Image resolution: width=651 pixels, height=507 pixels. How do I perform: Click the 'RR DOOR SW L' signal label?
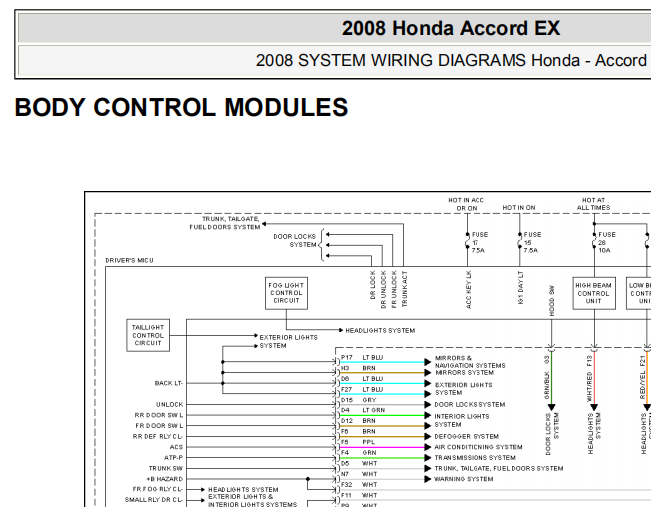pos(159,415)
